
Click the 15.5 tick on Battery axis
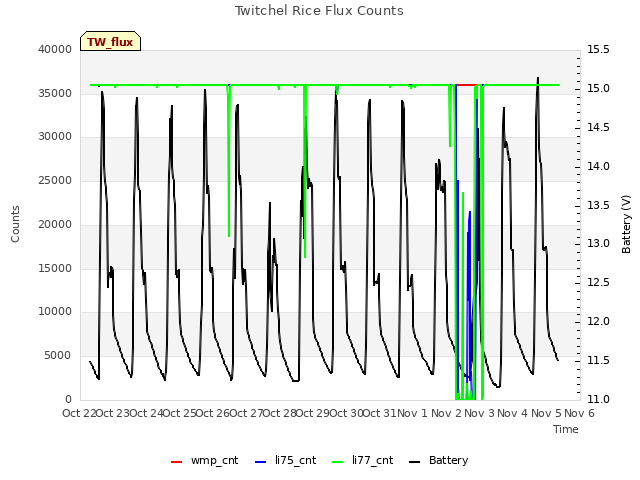pyautogui.click(x=598, y=49)
